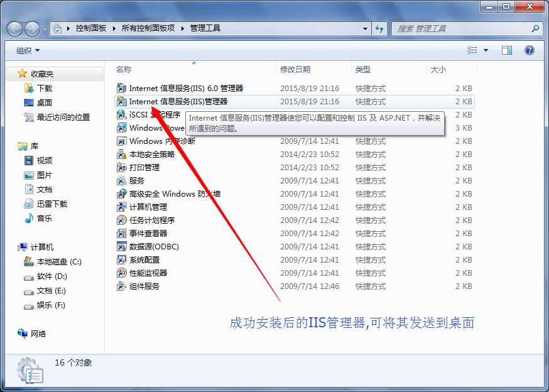549x392 pixels.
Task: Open the 图片 library
Action: pyautogui.click(x=45, y=175)
